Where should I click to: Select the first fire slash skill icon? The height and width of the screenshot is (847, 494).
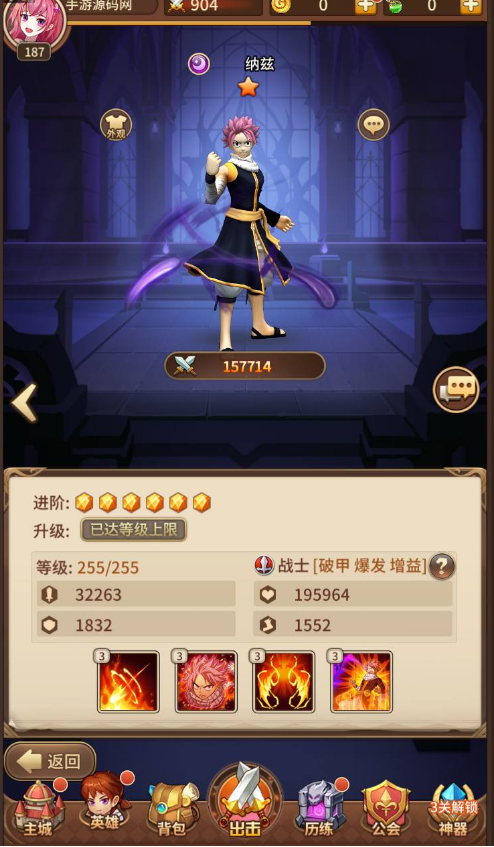coord(128,682)
